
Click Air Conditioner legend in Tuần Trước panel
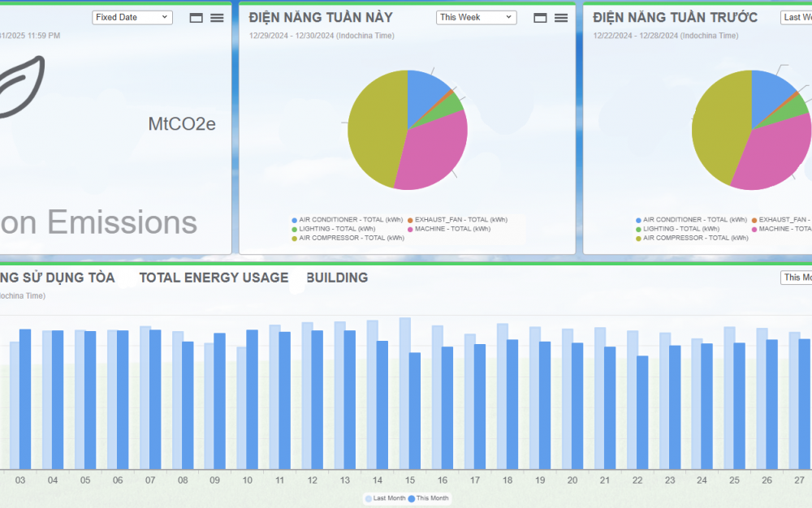click(x=693, y=220)
